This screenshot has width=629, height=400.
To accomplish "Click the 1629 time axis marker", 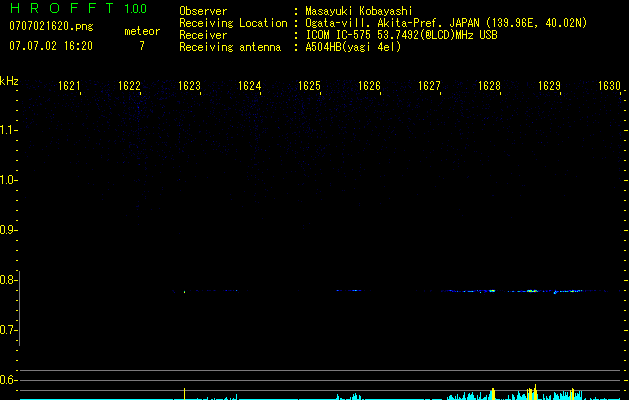I will coord(549,86).
